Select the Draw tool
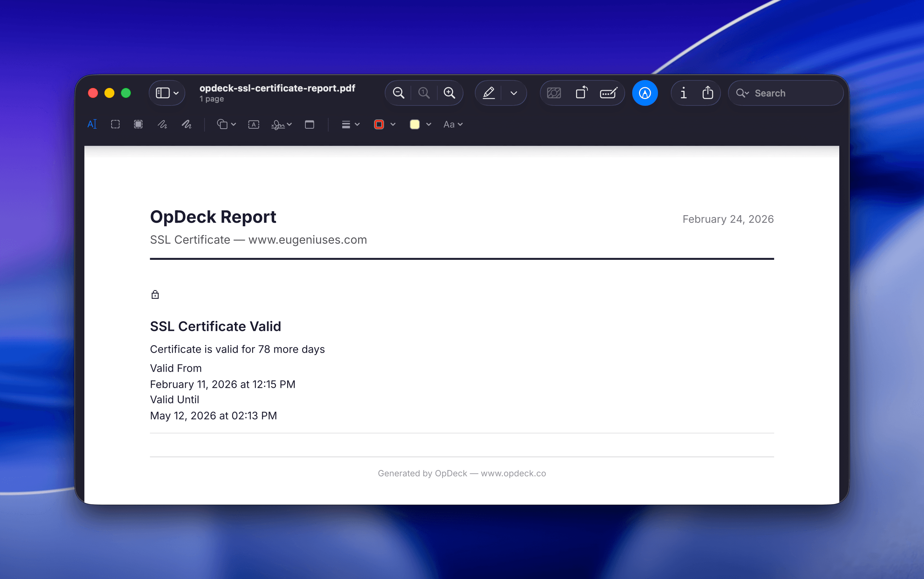 coord(186,124)
